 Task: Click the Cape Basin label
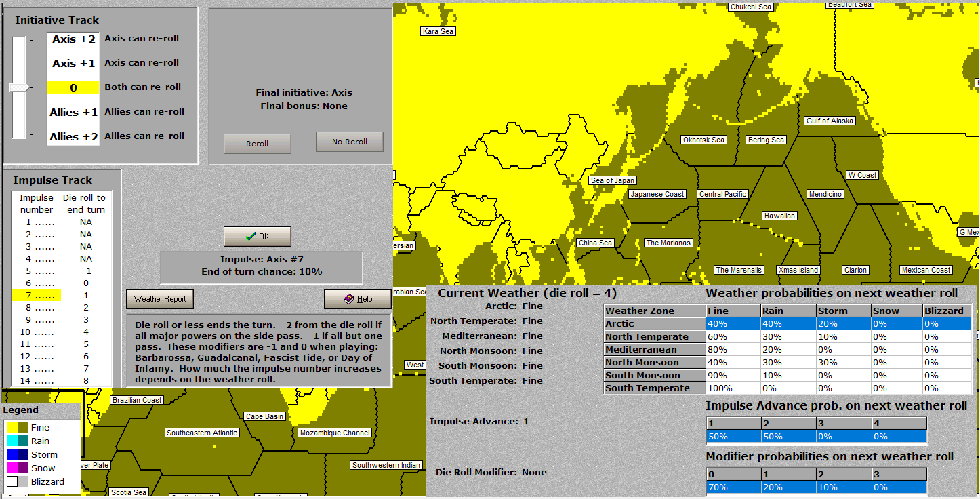click(x=264, y=416)
